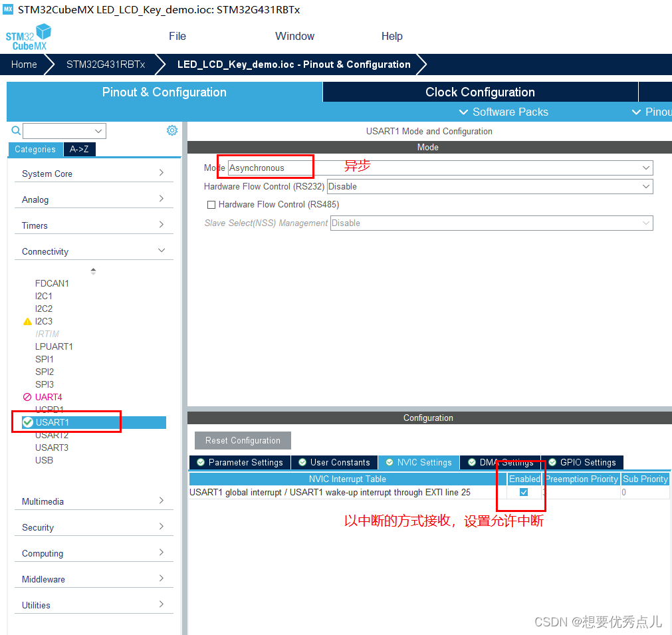This screenshot has height=635, width=672.
Task: Click the STM32G431RBTx breadcrumb
Action: point(106,64)
